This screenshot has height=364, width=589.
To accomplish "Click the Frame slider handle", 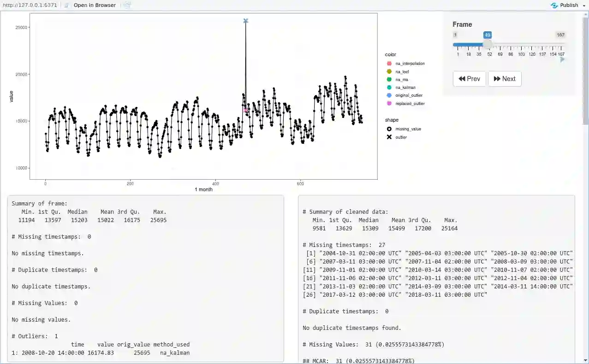I will point(488,45).
